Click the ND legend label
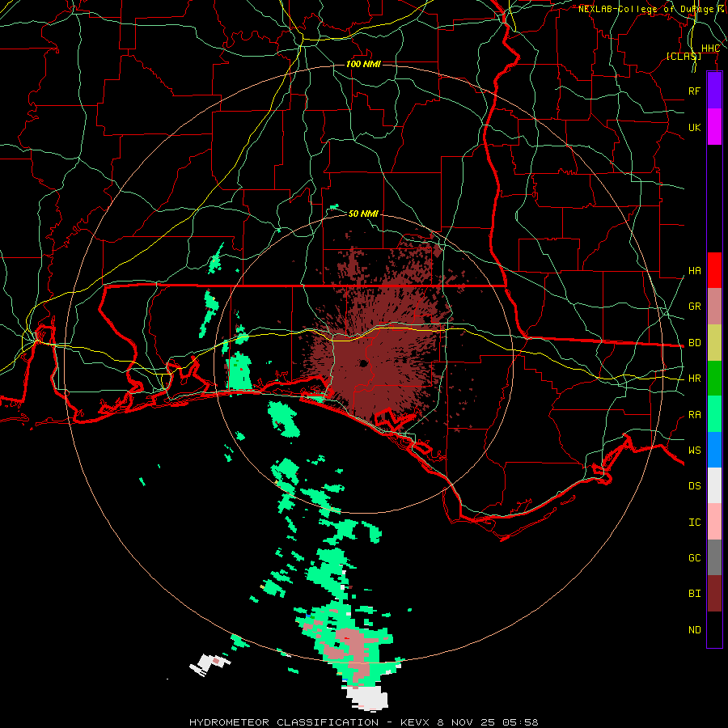Image resolution: width=728 pixels, height=728 pixels. pos(694,630)
